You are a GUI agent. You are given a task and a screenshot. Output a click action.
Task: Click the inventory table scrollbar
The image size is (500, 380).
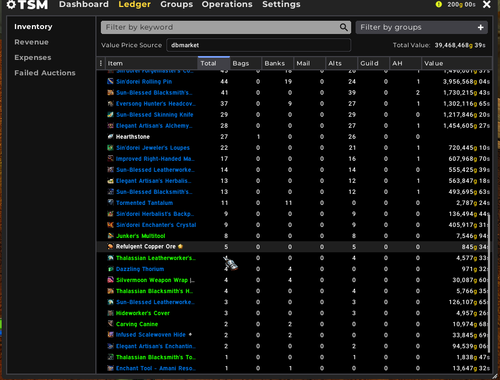tap(490, 283)
